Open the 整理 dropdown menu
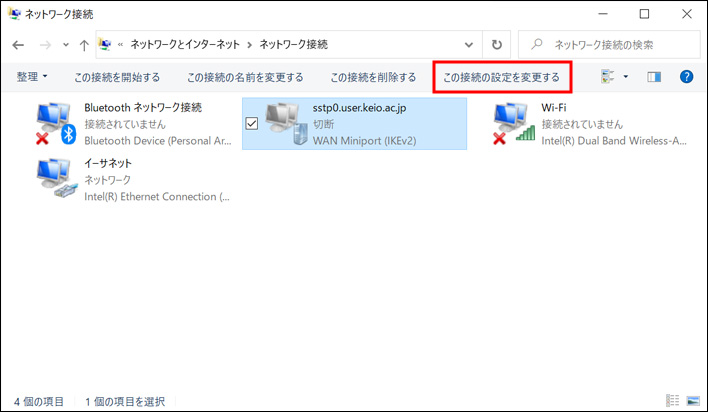708x412 pixels. click(x=32, y=76)
